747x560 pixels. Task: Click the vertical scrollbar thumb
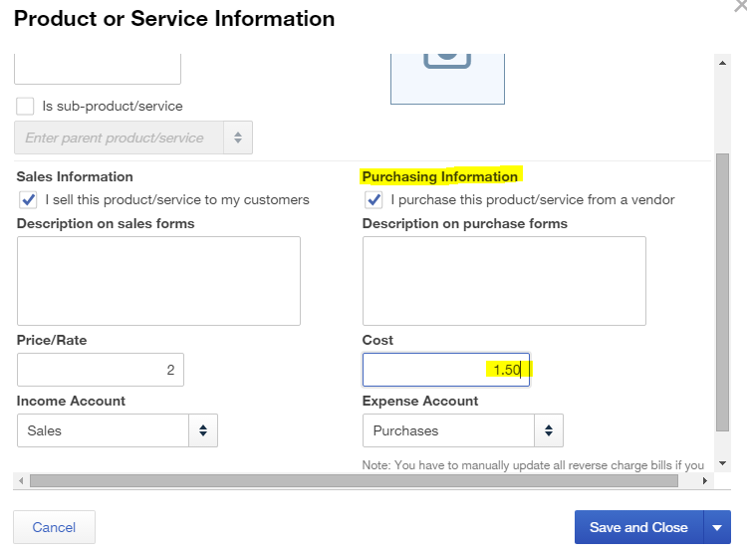(x=723, y=292)
